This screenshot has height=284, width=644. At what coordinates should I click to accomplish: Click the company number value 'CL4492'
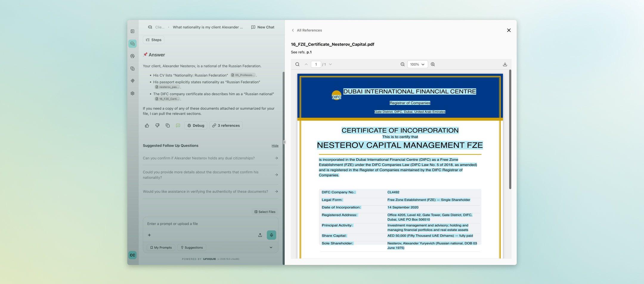(x=393, y=192)
